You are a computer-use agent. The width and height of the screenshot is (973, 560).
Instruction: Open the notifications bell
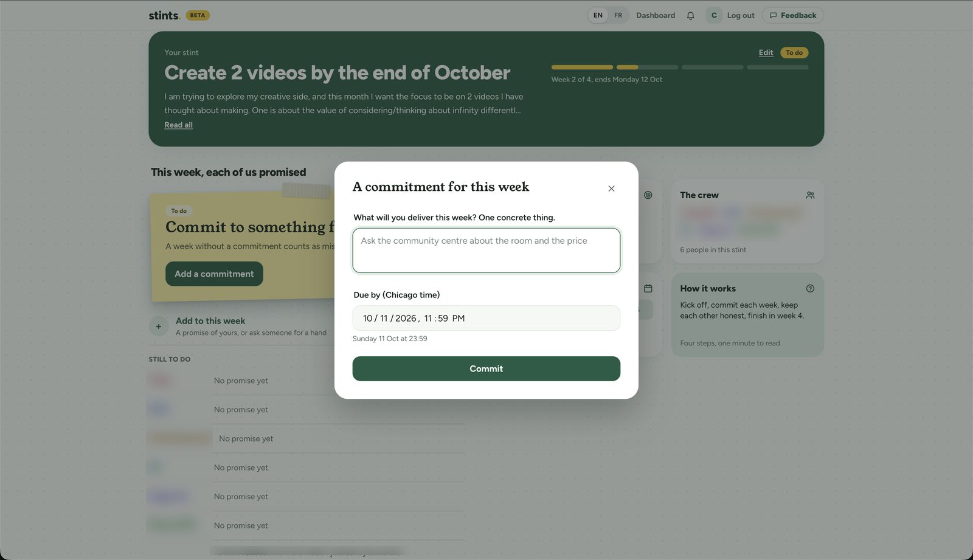click(690, 16)
